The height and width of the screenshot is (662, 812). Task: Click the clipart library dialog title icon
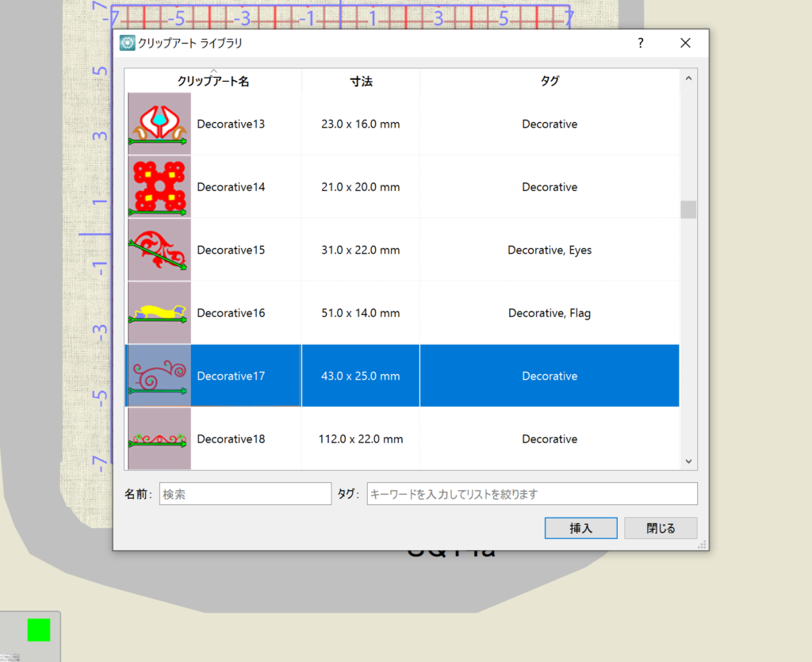coord(127,43)
